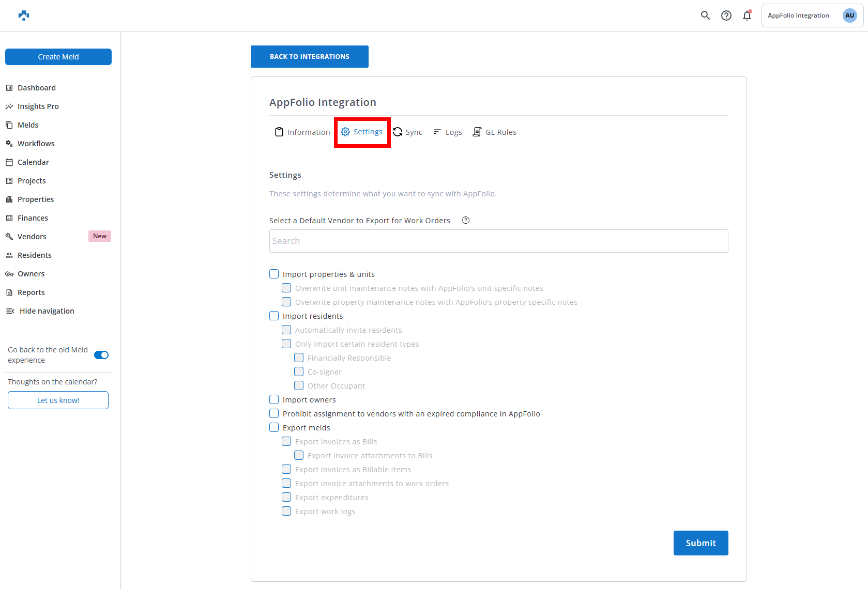Open the AppFolio Integration account menu
Viewport: 868px width, 589px height.
click(798, 16)
